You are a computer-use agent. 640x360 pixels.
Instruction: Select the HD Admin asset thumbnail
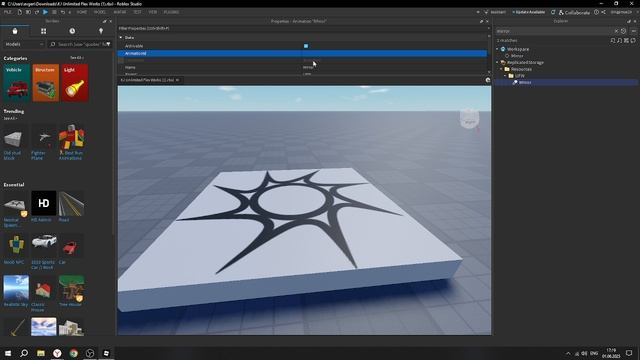(x=44, y=203)
